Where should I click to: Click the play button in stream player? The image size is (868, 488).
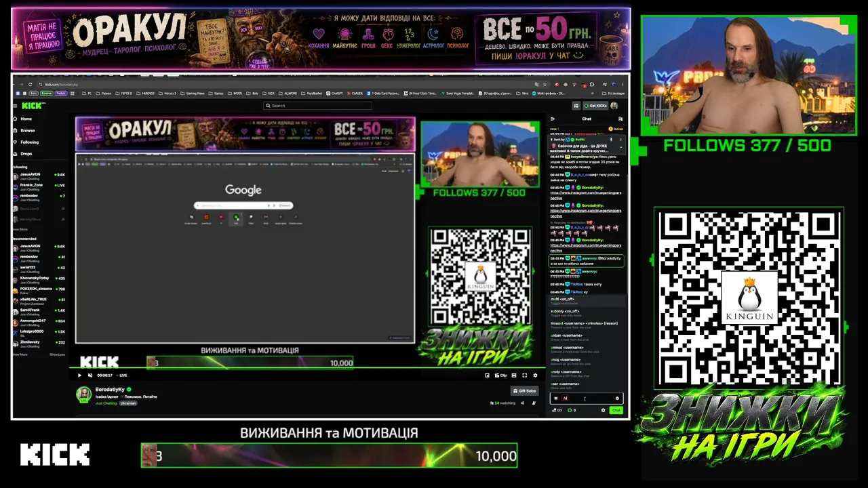[80, 375]
